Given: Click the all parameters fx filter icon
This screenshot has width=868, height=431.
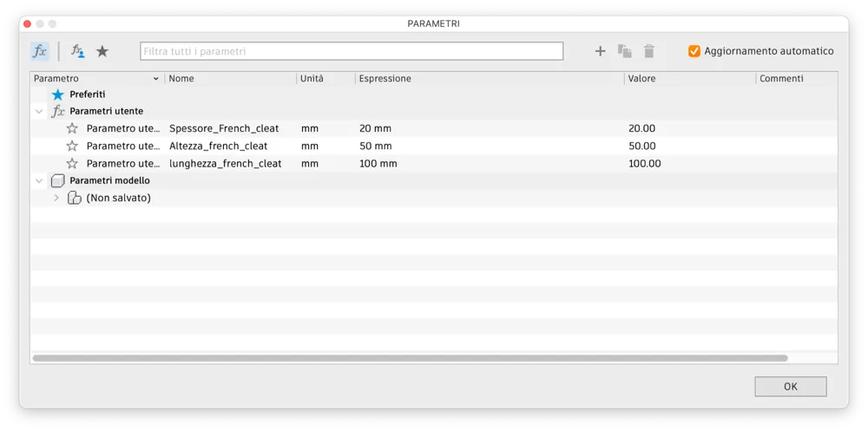Looking at the screenshot, I should pyautogui.click(x=40, y=51).
